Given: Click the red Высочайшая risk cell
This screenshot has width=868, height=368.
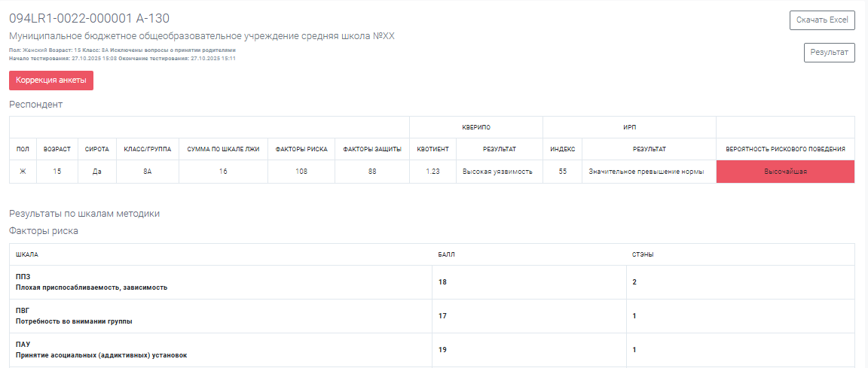Looking at the screenshot, I should (x=785, y=172).
